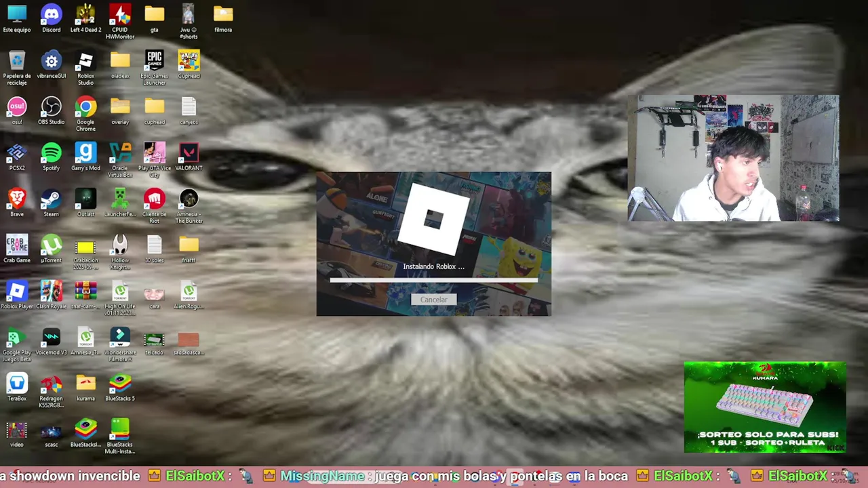This screenshot has height=488, width=868.
Task: Open the oladeax folder
Action: [x=120, y=65]
